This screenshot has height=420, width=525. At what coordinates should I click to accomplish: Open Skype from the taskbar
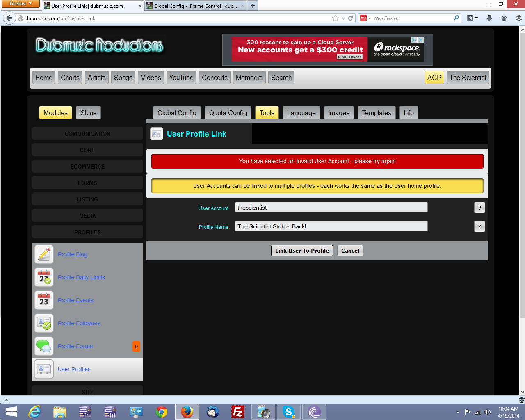point(289,412)
